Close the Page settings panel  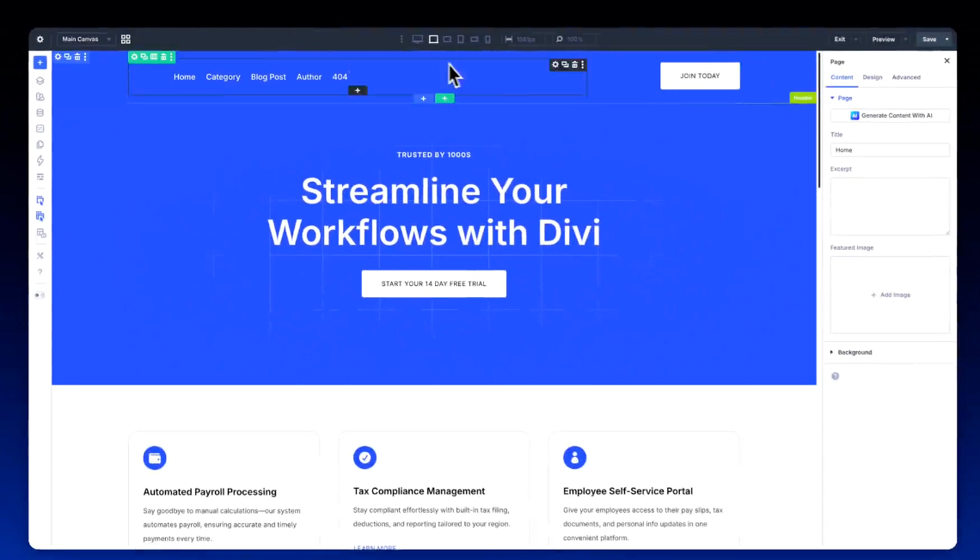click(946, 61)
